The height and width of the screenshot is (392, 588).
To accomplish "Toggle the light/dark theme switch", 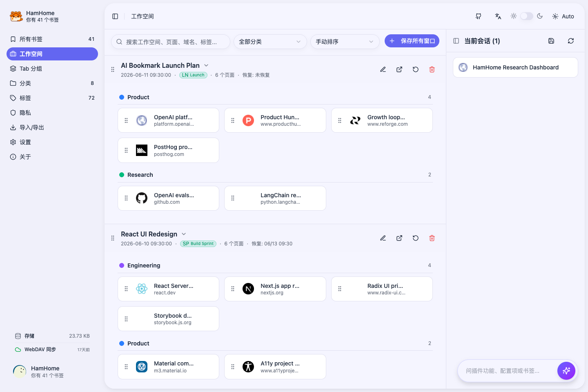I will click(x=527, y=16).
